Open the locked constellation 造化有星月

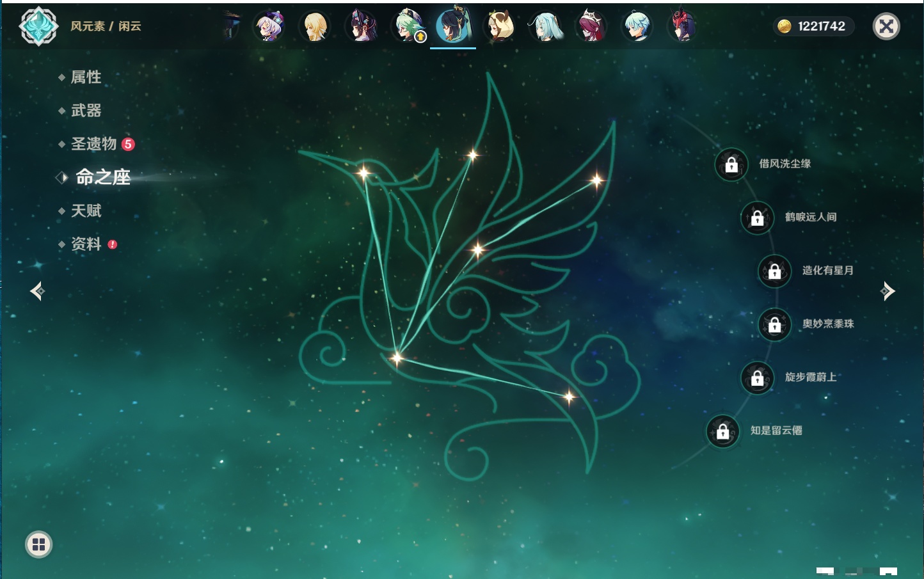(775, 271)
